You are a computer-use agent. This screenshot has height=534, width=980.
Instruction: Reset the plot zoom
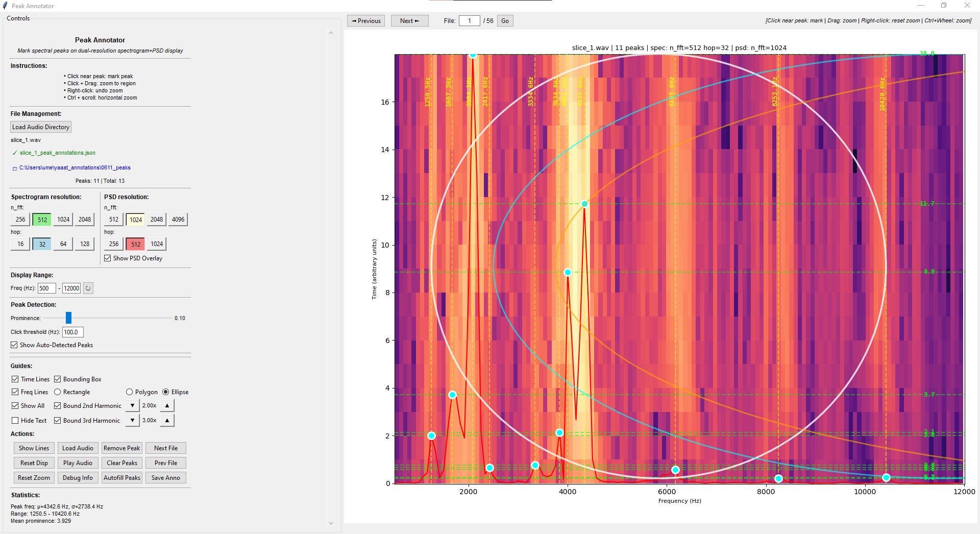point(34,478)
